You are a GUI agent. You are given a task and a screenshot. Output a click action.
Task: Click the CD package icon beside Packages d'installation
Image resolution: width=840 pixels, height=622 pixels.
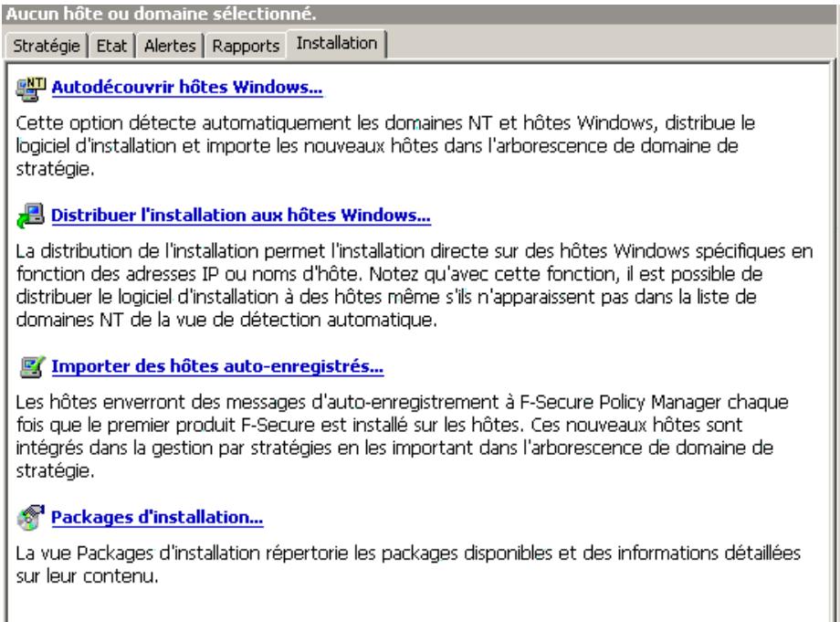(31, 518)
